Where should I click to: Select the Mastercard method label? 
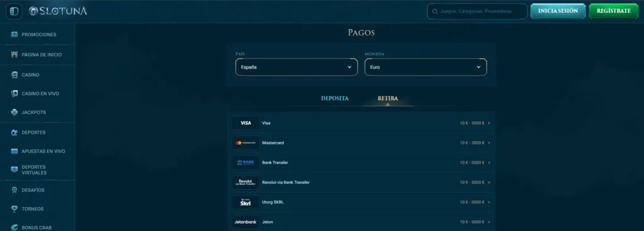click(273, 143)
